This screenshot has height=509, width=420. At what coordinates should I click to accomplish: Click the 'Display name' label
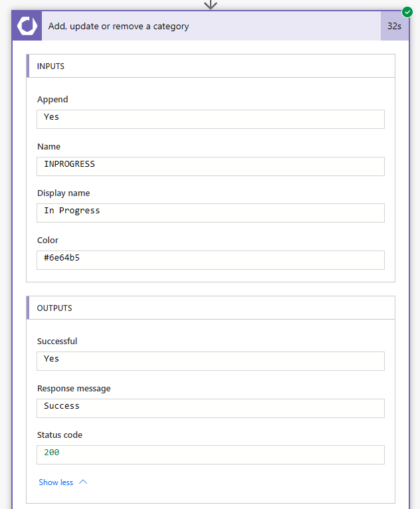pos(64,193)
